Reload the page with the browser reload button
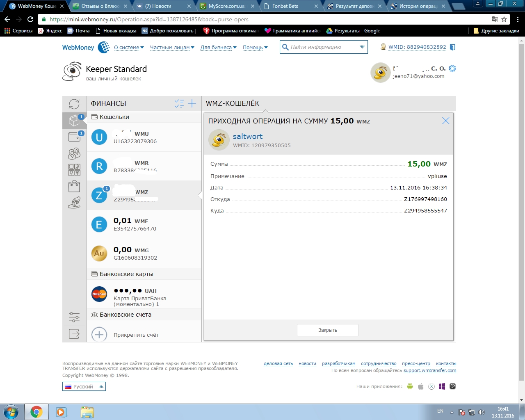Viewport: 525px width, 420px height. coord(30,19)
